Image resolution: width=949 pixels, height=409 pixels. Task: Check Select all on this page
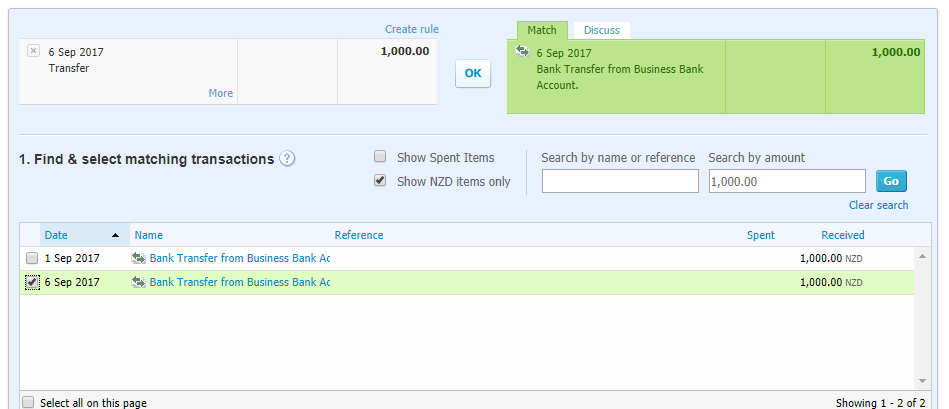(28, 402)
